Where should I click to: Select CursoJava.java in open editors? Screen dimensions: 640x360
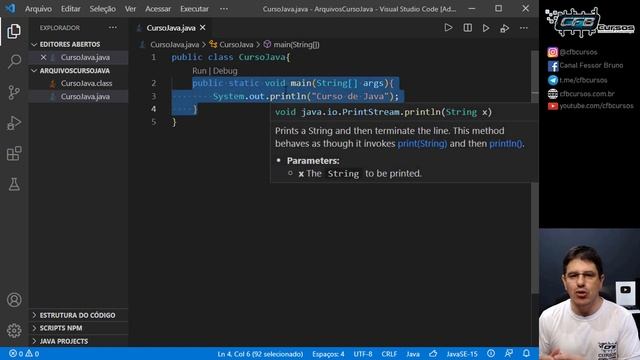click(85, 58)
